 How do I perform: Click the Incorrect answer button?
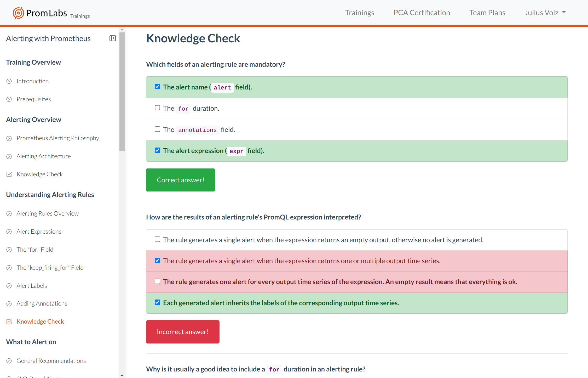(183, 332)
